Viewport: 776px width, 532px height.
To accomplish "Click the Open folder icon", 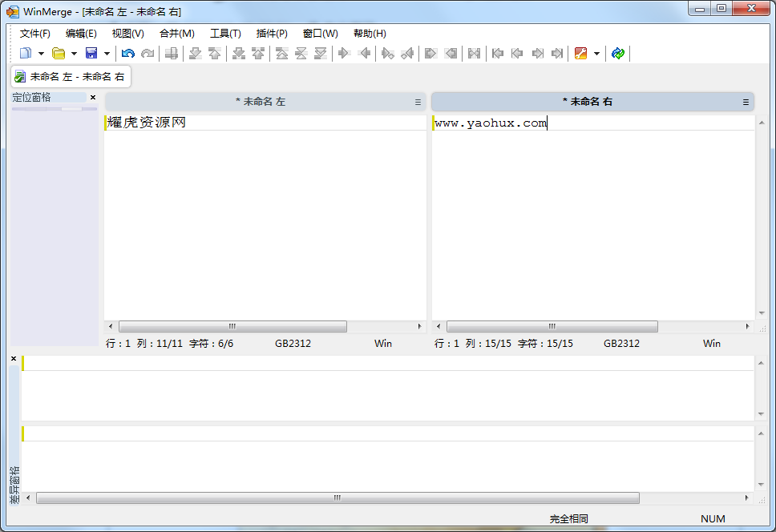I will tap(59, 54).
